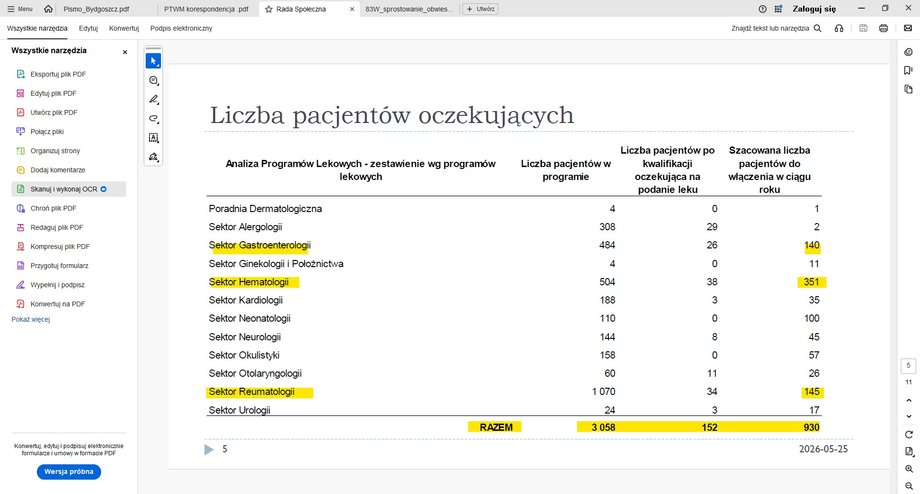
Task: Click the print icon
Action: click(x=883, y=28)
